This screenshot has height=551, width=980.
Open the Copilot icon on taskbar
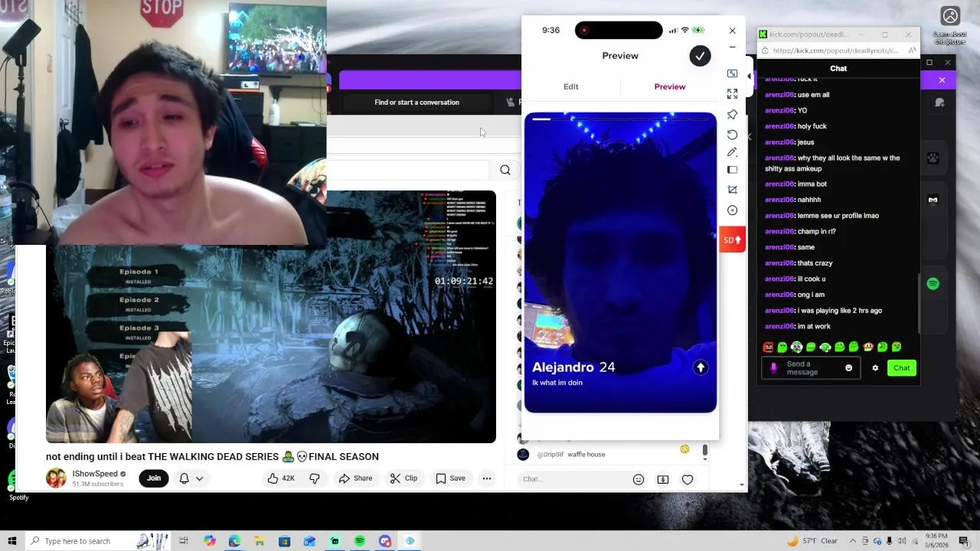click(x=209, y=541)
